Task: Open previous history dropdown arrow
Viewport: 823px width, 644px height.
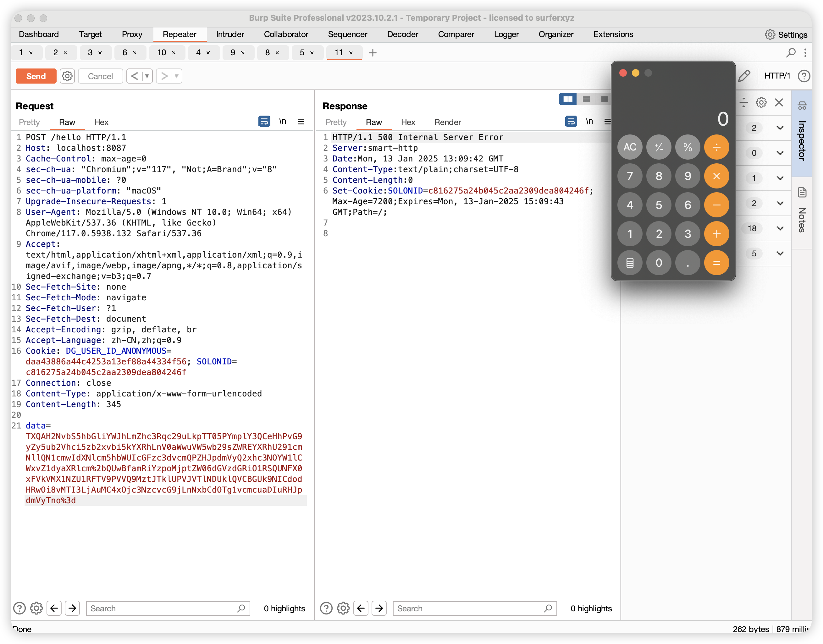Action: coord(147,76)
